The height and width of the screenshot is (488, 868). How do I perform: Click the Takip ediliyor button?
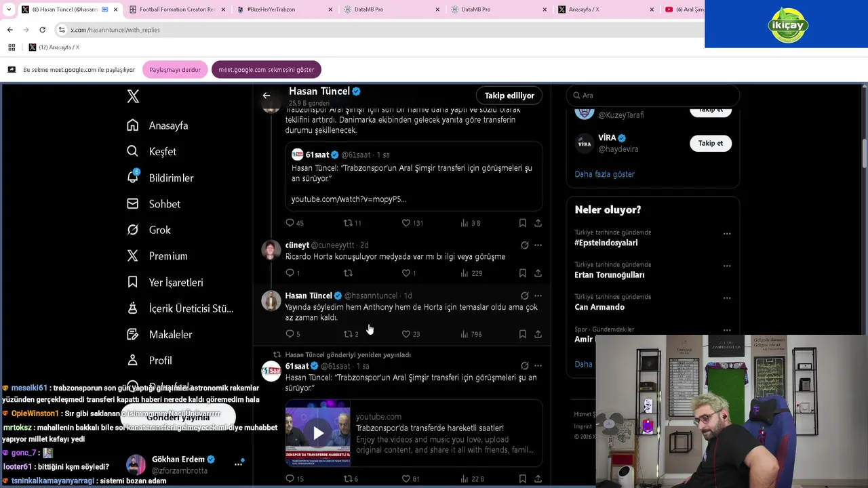pyautogui.click(x=509, y=96)
